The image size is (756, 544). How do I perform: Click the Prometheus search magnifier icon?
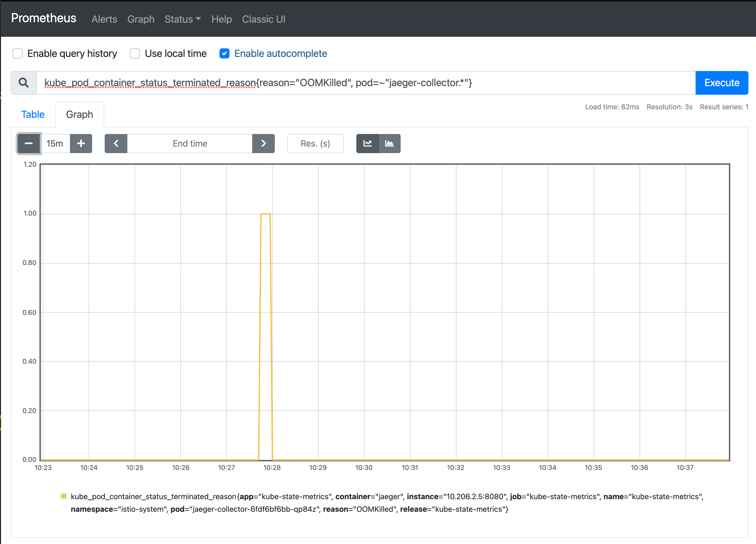[x=23, y=82]
